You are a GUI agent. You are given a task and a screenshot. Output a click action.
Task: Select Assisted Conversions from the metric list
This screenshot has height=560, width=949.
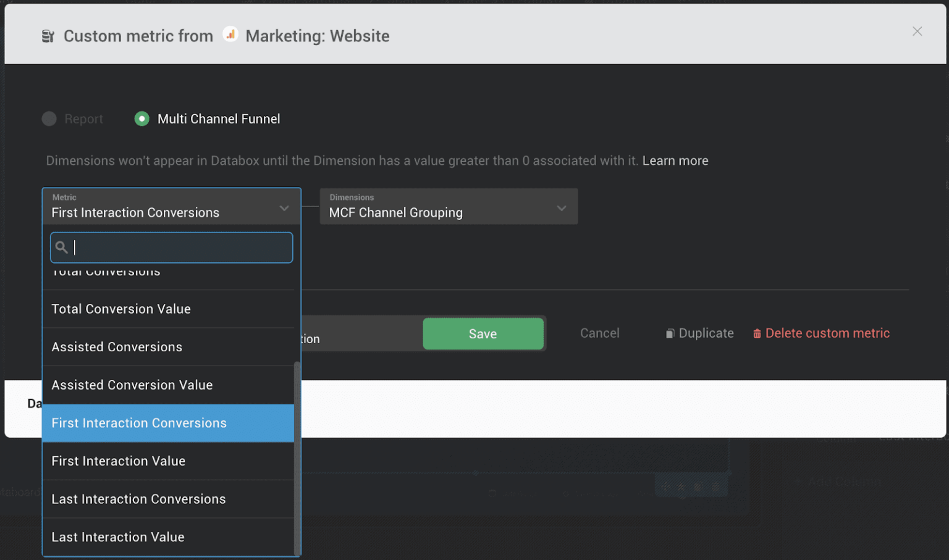116,346
